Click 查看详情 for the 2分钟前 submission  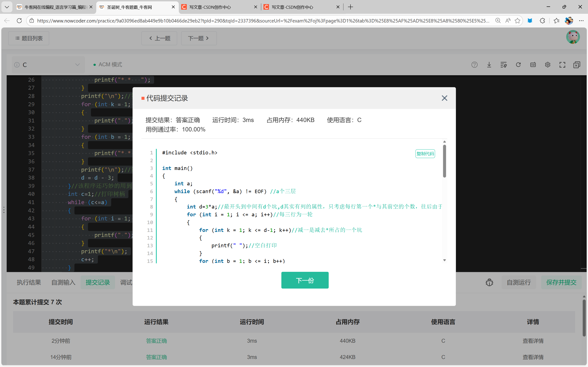[x=533, y=341]
